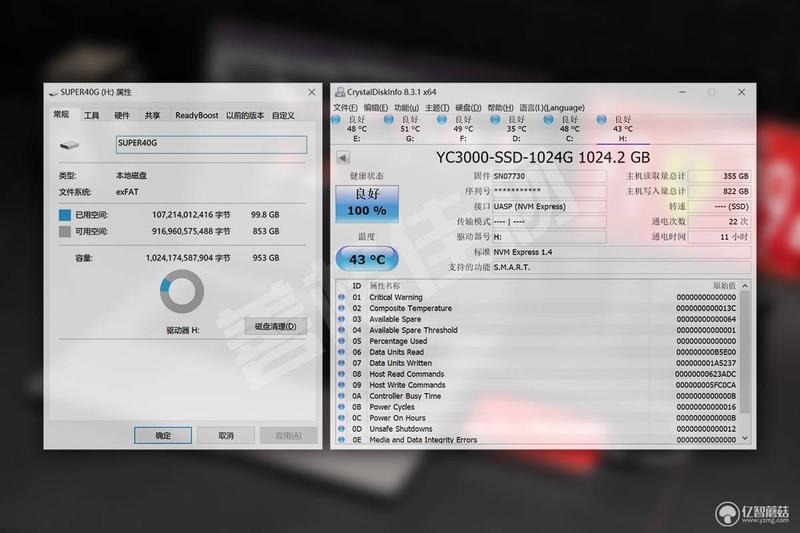
Task: Click the Data Units Written row
Action: tap(538, 363)
